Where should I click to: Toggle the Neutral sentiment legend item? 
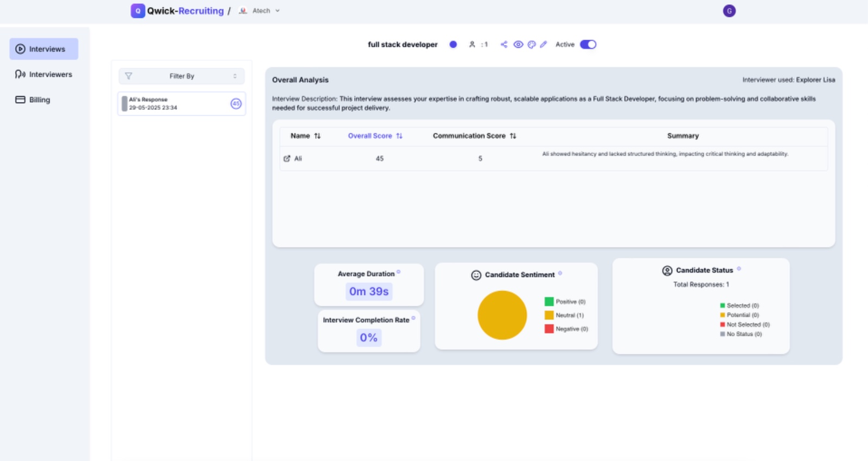point(564,315)
